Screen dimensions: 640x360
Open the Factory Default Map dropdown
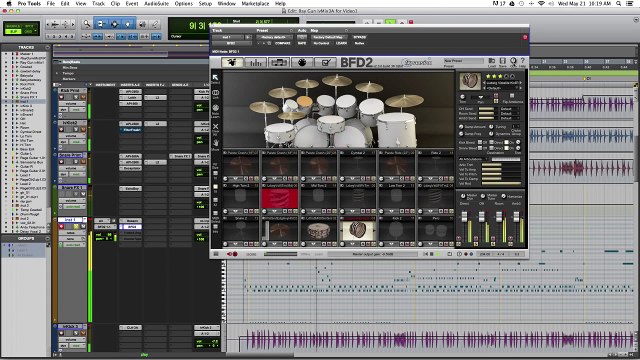(328, 37)
